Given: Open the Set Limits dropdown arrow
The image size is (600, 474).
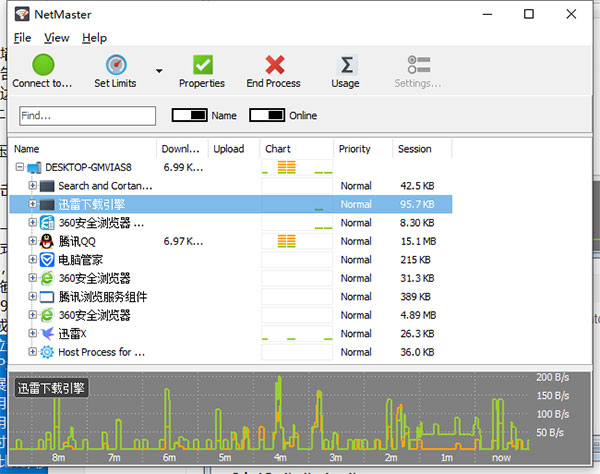Looking at the screenshot, I should (x=159, y=71).
